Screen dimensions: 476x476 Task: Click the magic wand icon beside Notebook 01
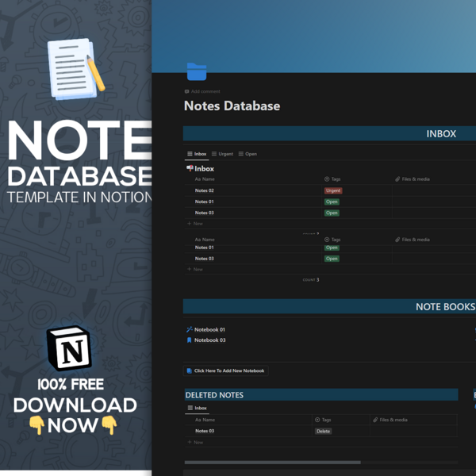190,329
